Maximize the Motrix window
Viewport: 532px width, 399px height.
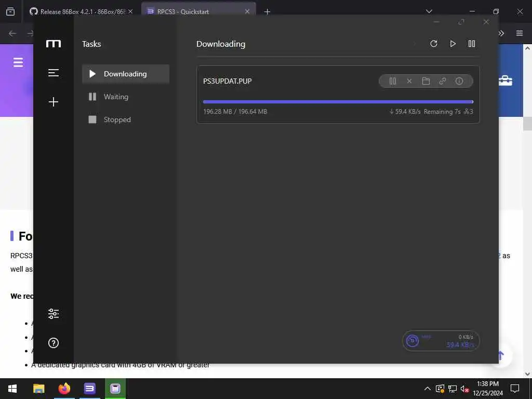pyautogui.click(x=461, y=22)
